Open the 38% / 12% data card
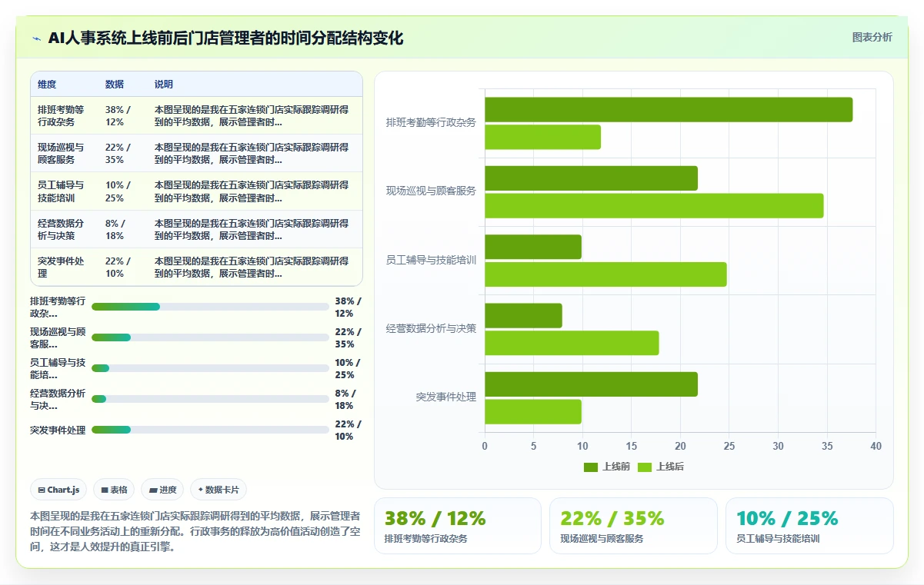This screenshot has width=924, height=585. (x=458, y=526)
